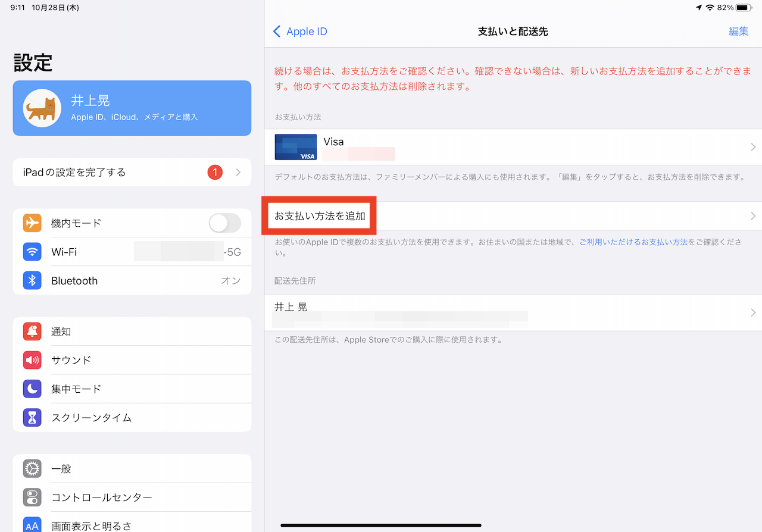Tap the Sound speaker icon
The height and width of the screenshot is (532, 762).
point(32,360)
